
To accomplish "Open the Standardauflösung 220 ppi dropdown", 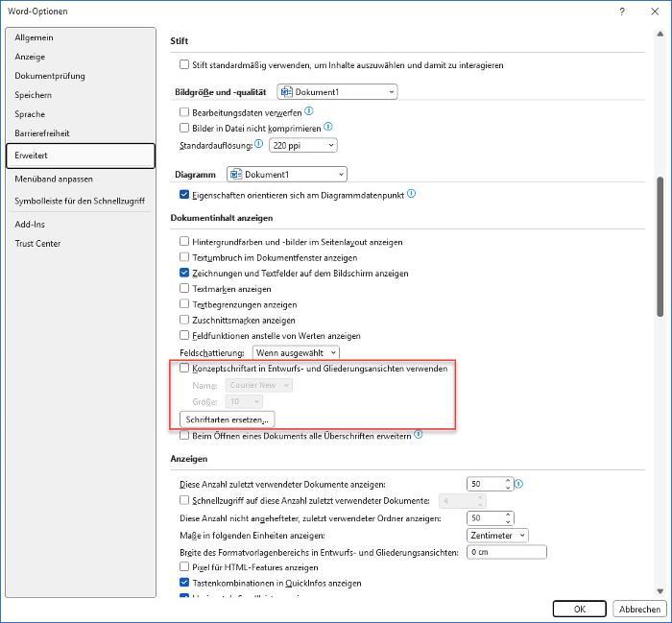I will [x=303, y=145].
